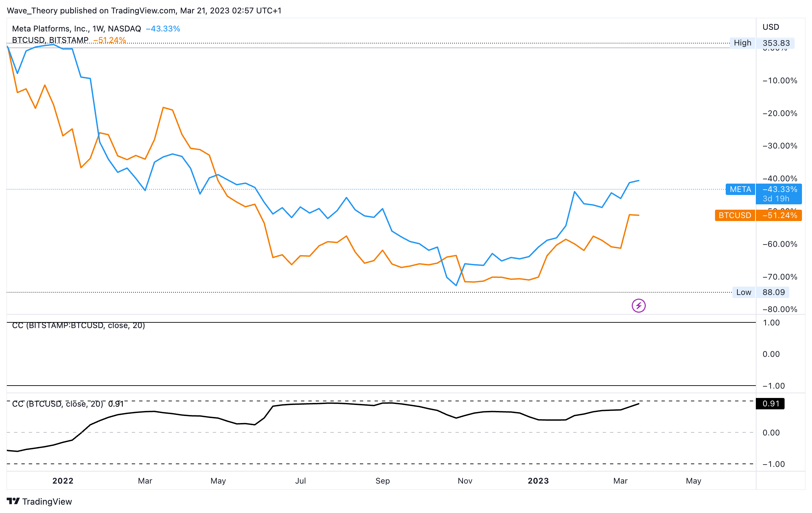Click the TradingView logo icon
This screenshot has width=812, height=513.
pyautogui.click(x=13, y=501)
